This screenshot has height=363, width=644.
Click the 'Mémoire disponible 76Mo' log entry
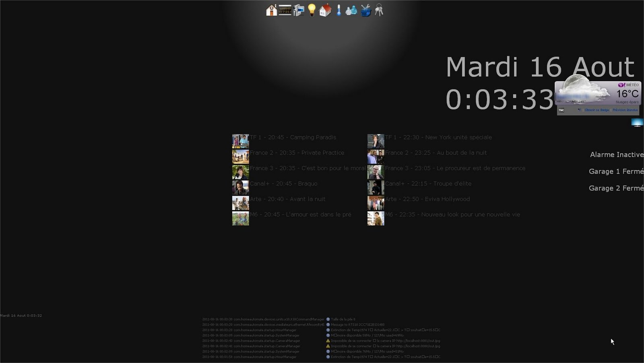[367, 351]
